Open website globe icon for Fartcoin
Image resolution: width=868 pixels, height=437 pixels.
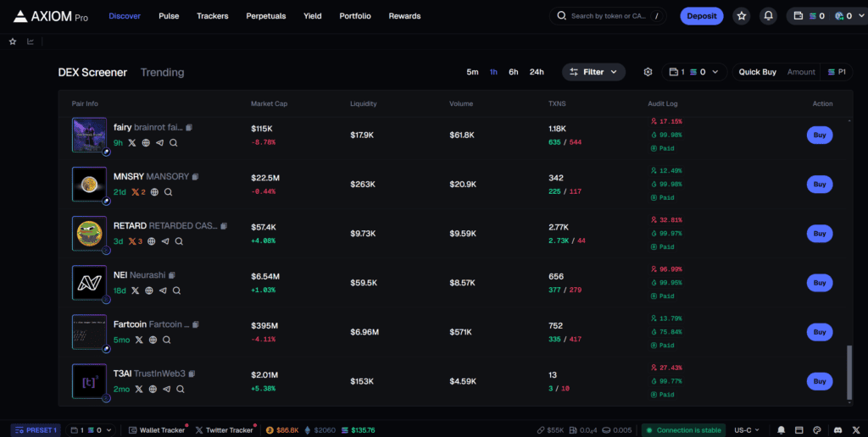tap(153, 340)
